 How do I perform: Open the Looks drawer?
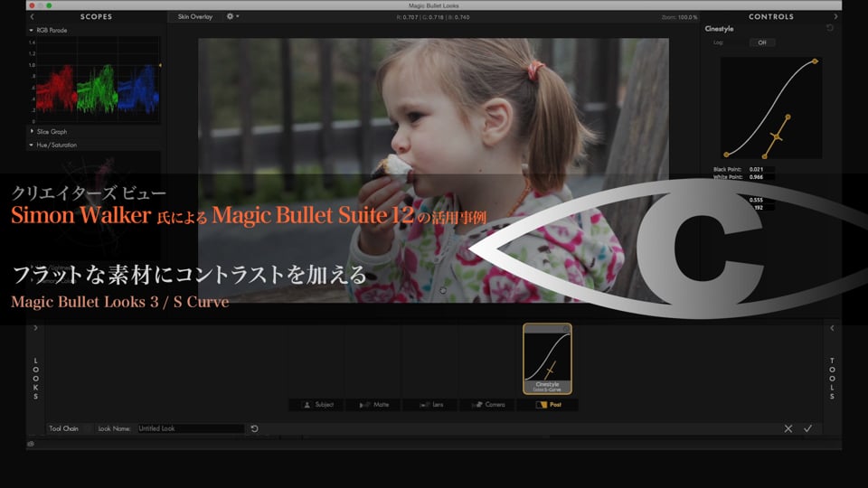click(36, 379)
